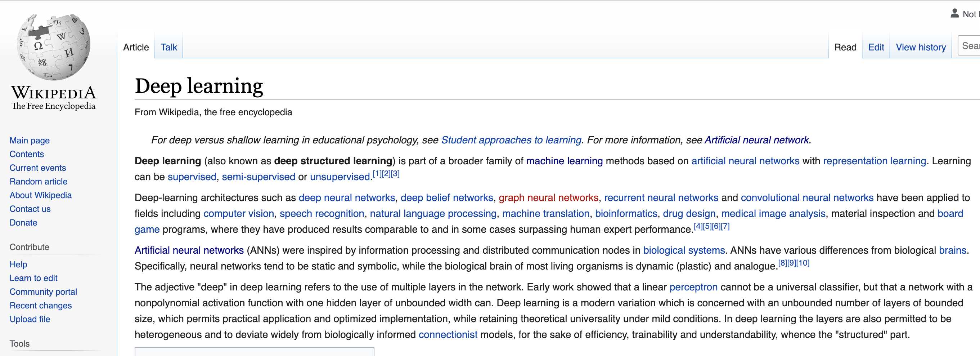Screen dimensions: 980x356
Task: Go to Main page in sidebar
Action: [x=30, y=141]
